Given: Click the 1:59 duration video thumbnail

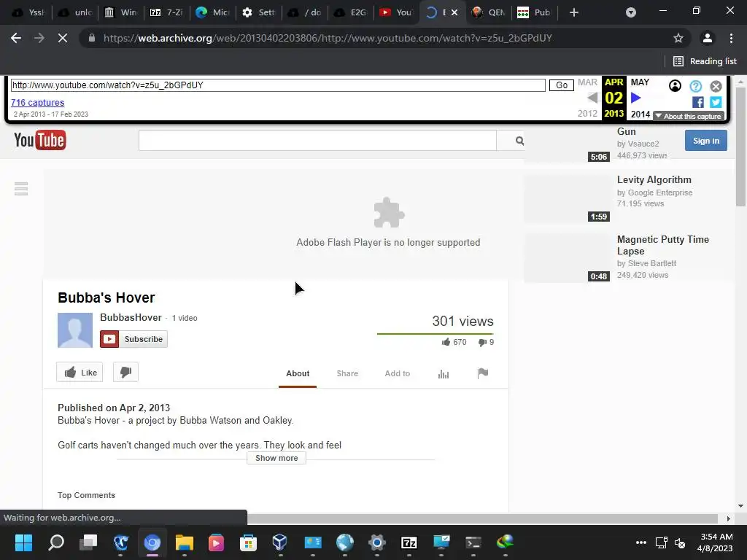Looking at the screenshot, I should coord(567,198).
